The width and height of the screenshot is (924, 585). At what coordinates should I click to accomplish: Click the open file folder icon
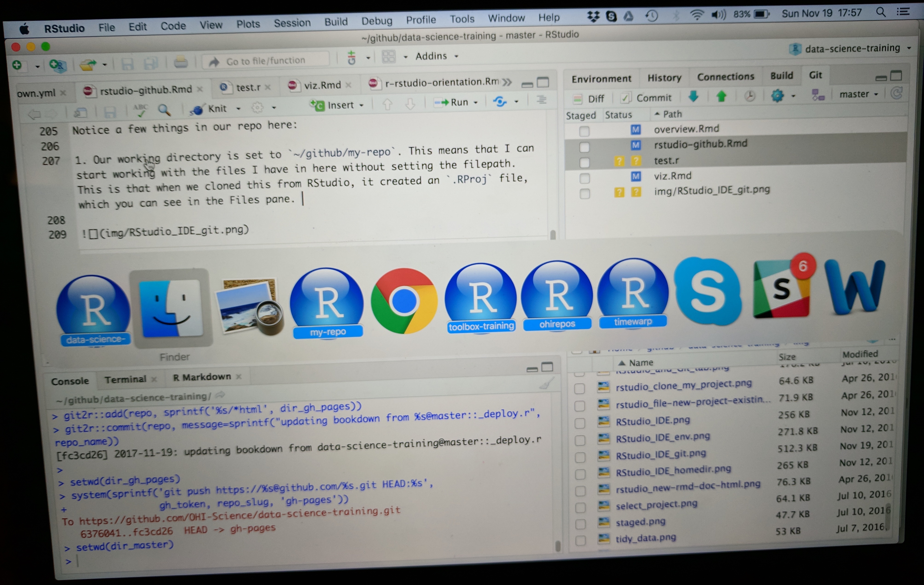tap(88, 64)
